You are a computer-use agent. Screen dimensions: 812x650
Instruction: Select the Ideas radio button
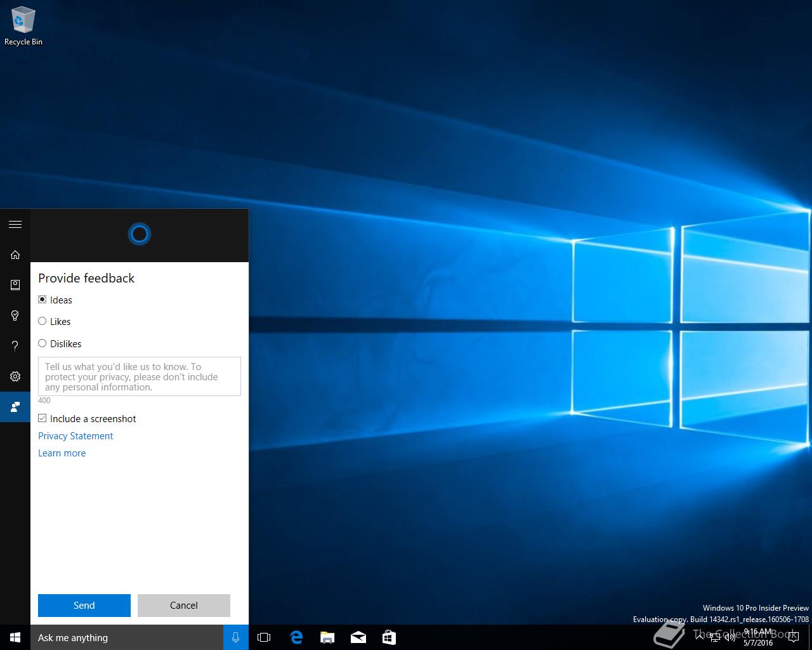point(43,300)
